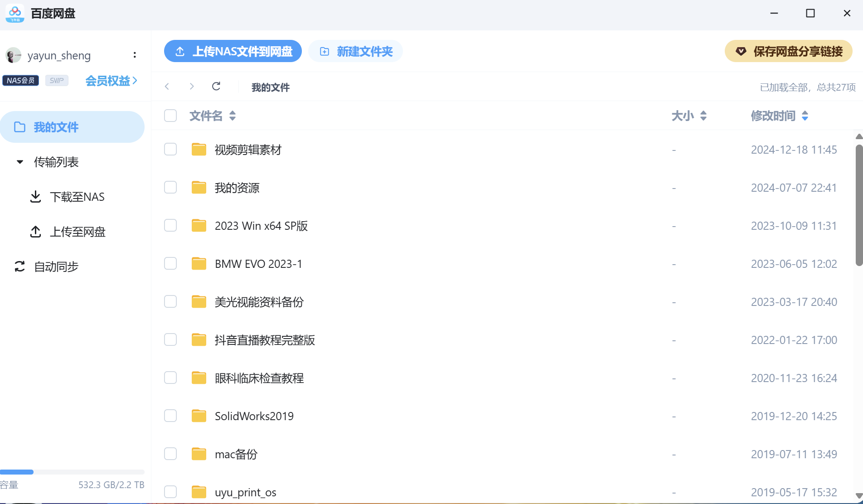
Task: Tick the select-all checkbox in header
Action: pos(170,116)
